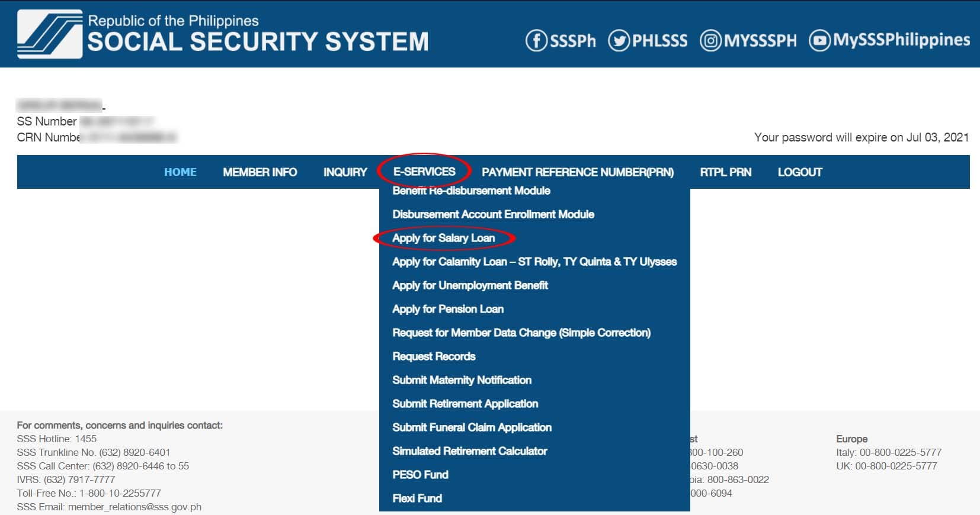Click LOGOUT in the navigation bar
The height and width of the screenshot is (515, 980).
800,172
